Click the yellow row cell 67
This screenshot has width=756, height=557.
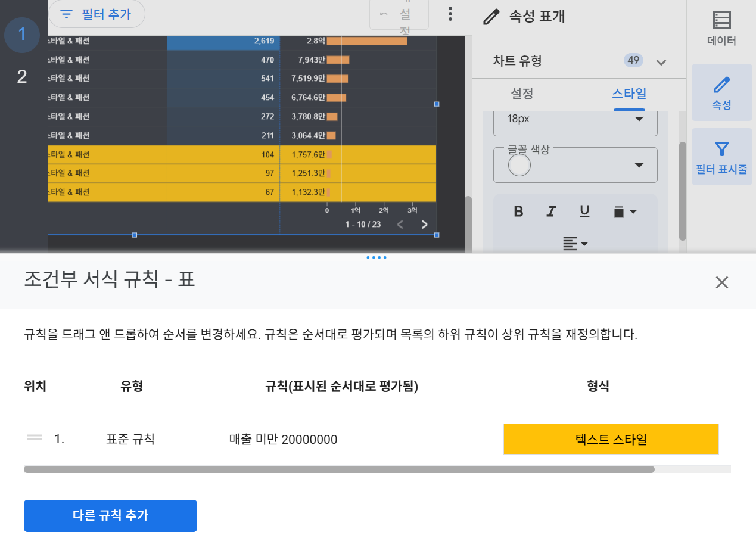(270, 192)
